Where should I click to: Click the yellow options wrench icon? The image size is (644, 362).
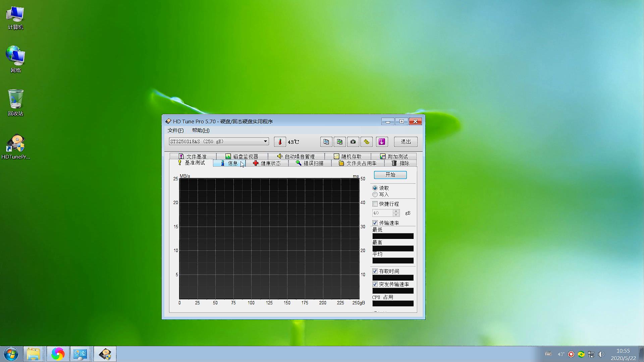(366, 142)
